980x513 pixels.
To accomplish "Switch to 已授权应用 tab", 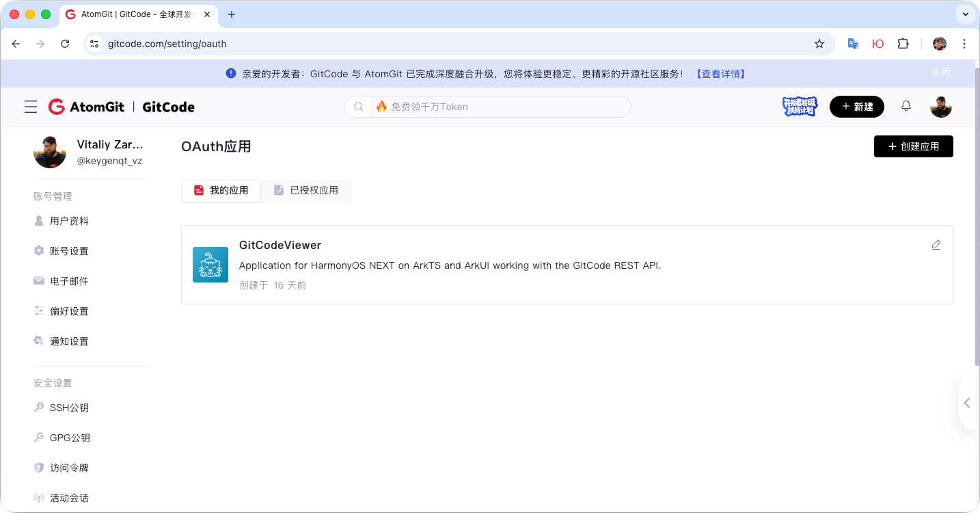I will 306,190.
